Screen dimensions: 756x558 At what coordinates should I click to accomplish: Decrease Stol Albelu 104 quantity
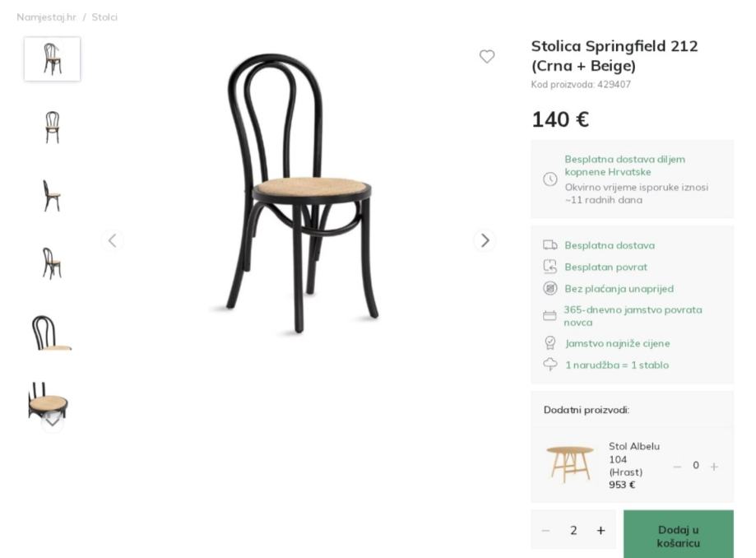pos(677,467)
